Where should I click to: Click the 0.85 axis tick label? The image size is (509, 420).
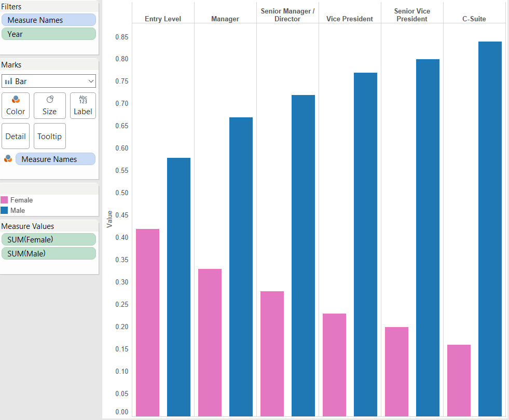122,37
